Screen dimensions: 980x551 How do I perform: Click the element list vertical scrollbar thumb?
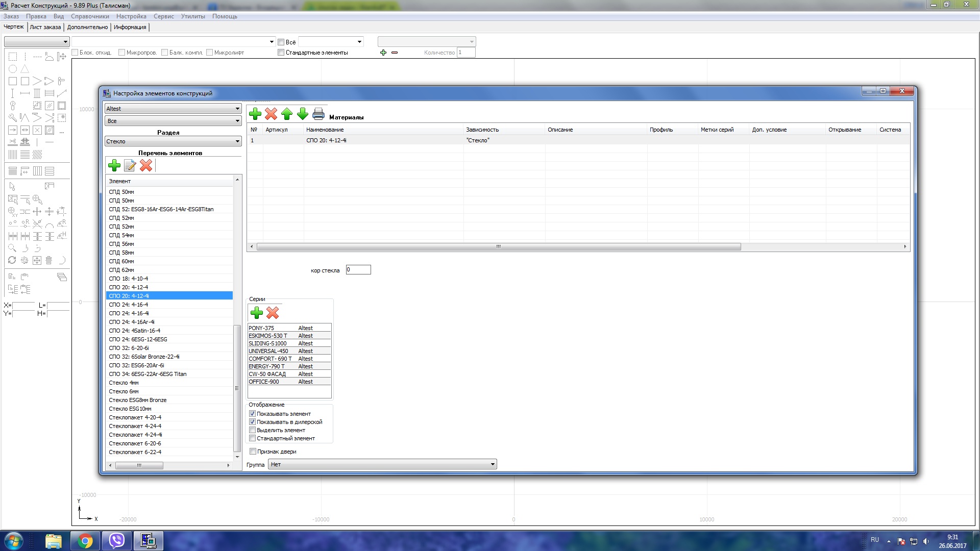pyautogui.click(x=236, y=388)
